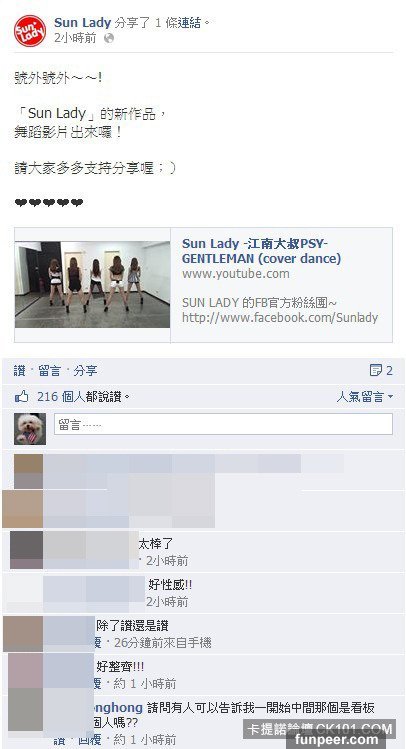The height and width of the screenshot is (749, 406).
Task: Visit www.youtube.com source link
Action: pyautogui.click(x=235, y=274)
